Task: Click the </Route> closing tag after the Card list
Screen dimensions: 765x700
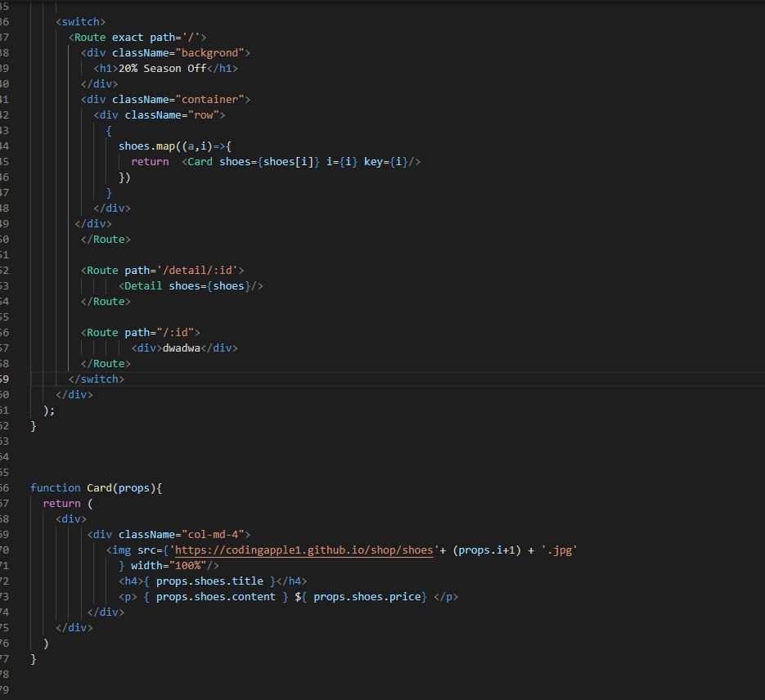Action: tap(106, 239)
